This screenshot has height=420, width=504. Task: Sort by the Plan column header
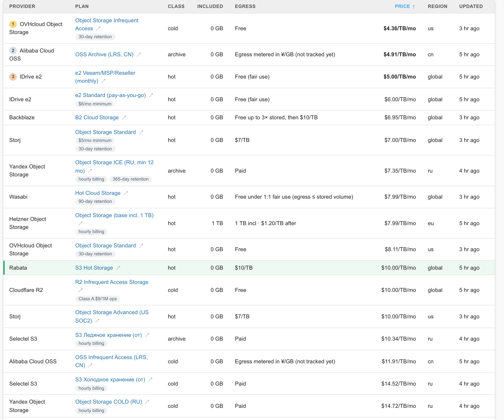82,7
